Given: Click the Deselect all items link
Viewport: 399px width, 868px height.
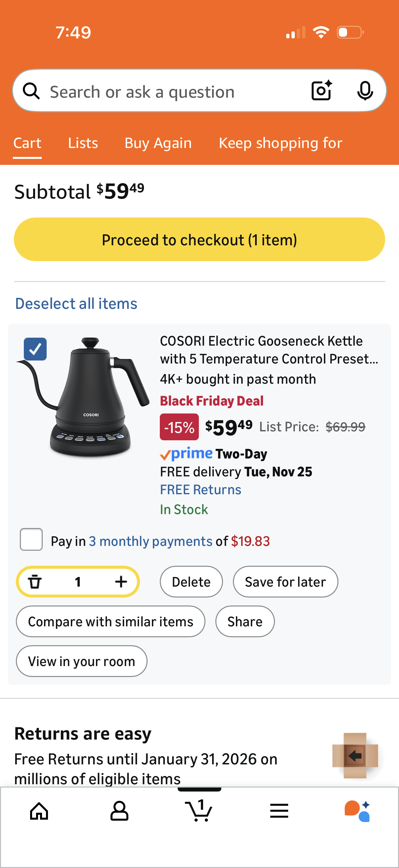Looking at the screenshot, I should [76, 303].
